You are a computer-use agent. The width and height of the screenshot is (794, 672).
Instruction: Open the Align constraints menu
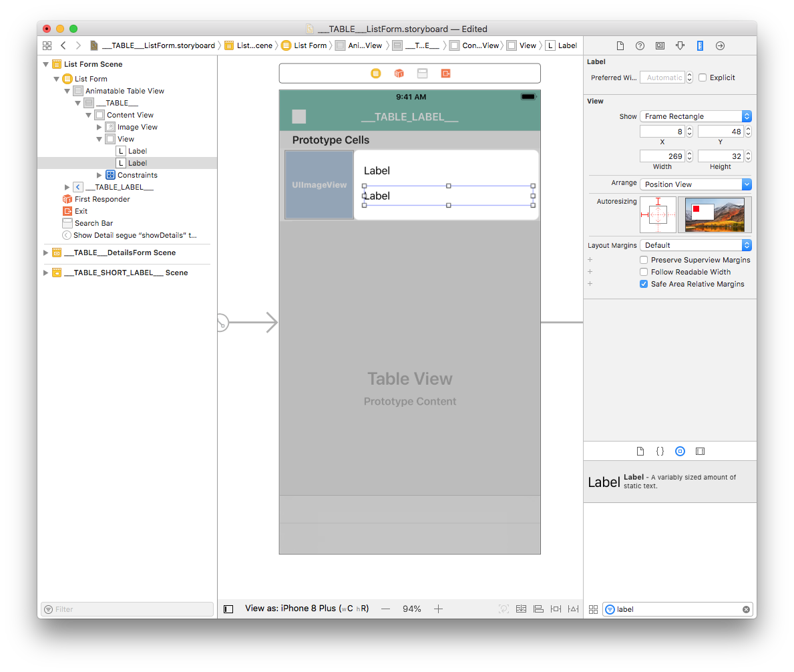pyautogui.click(x=538, y=609)
